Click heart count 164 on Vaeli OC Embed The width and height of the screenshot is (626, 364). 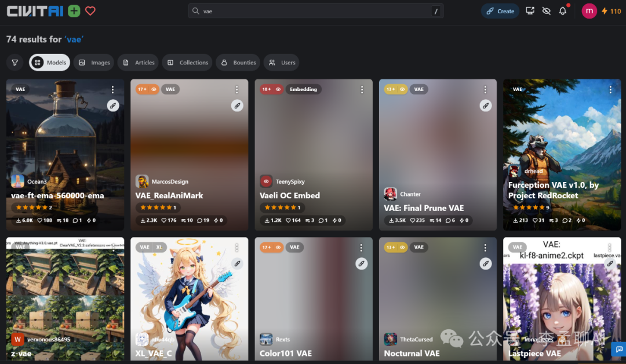click(x=293, y=220)
